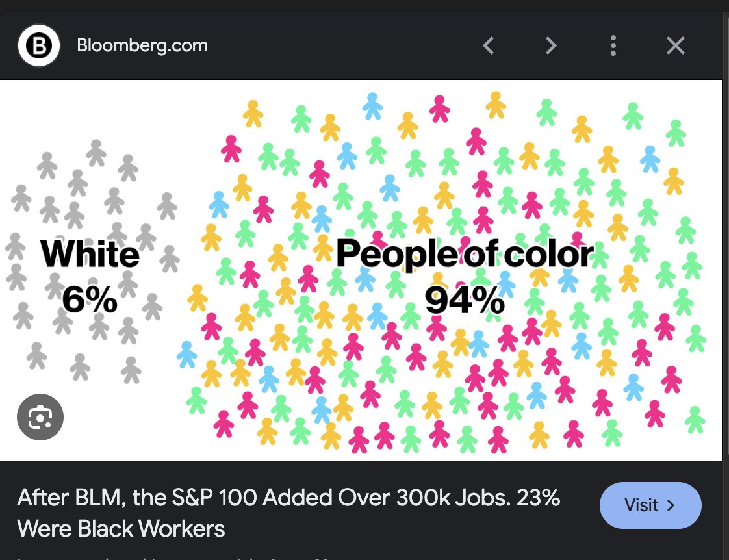
Task: Click the '94%' figure in the infographic
Action: (x=464, y=300)
